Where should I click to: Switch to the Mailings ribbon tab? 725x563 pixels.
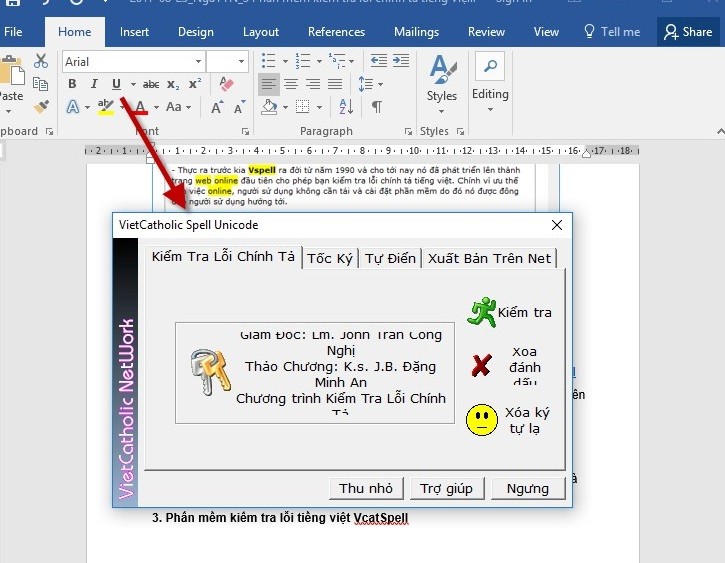point(416,32)
